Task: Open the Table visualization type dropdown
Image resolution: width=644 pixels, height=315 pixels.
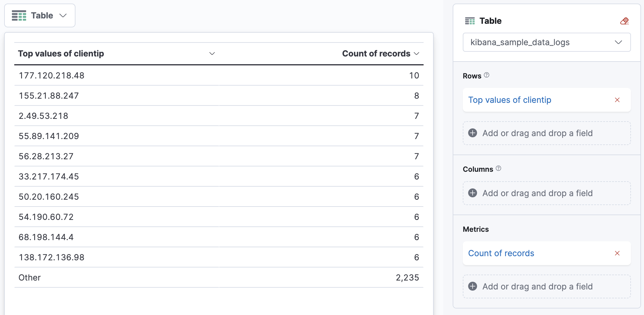Action: [x=40, y=16]
